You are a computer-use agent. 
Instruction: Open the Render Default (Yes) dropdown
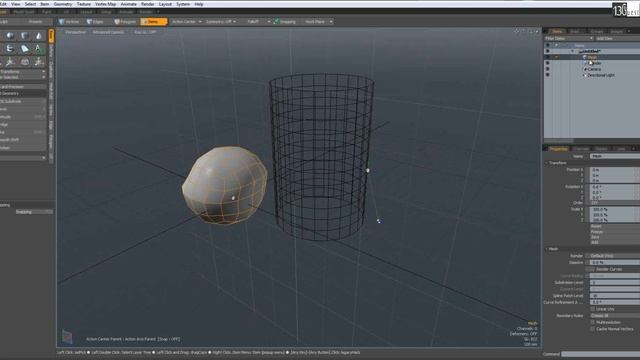pyautogui.click(x=615, y=256)
